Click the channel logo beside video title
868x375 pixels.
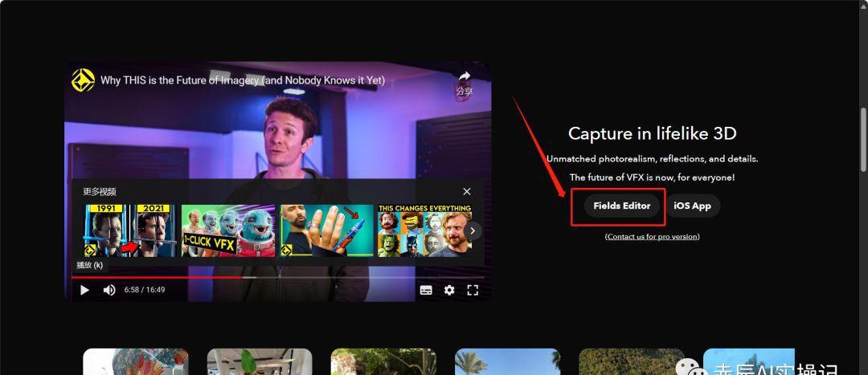tap(83, 80)
